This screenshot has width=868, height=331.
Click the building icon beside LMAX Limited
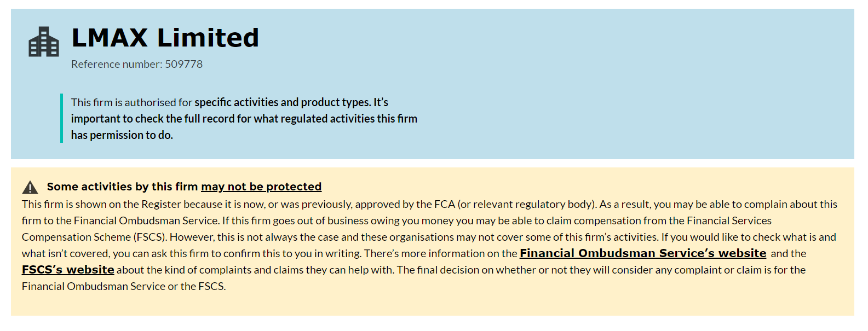click(44, 42)
